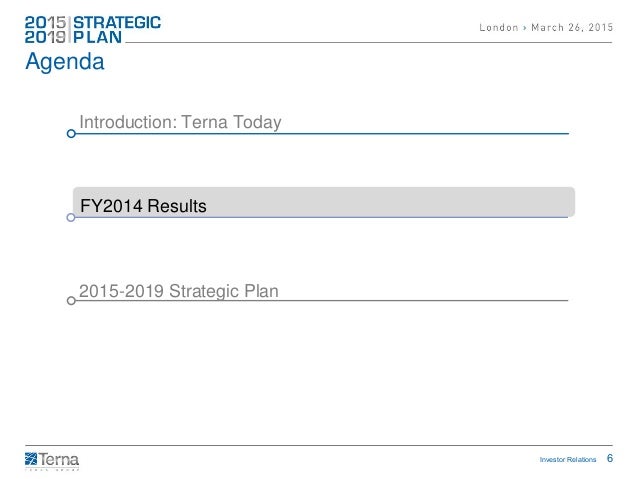Click the Agenda slide title
The height and width of the screenshot is (479, 638).
(64, 64)
